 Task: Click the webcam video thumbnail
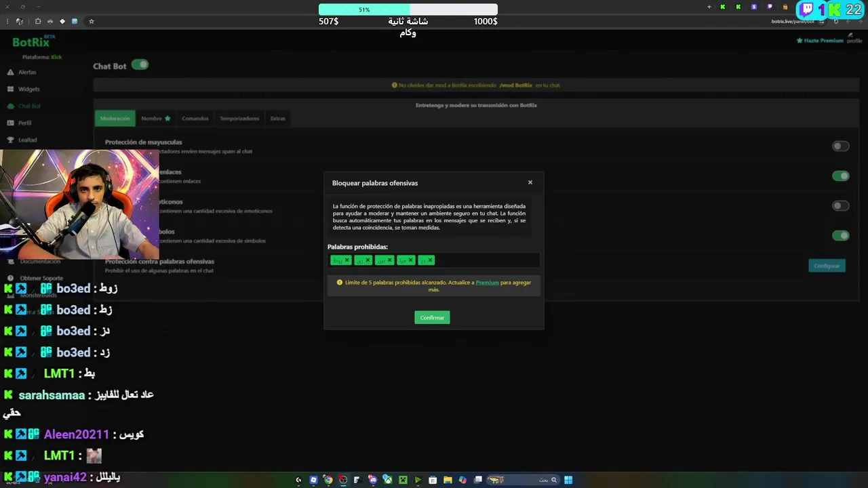pos(79,204)
